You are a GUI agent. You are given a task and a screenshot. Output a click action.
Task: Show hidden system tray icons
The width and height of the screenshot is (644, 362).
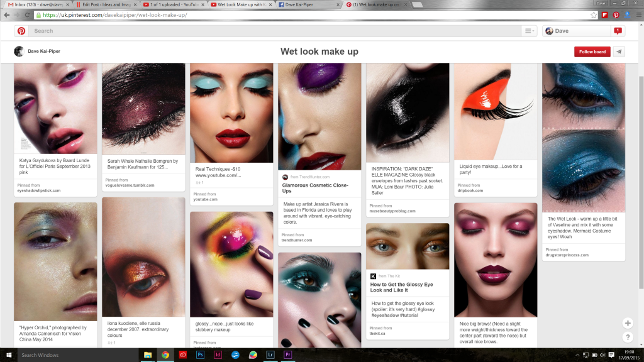click(577, 356)
